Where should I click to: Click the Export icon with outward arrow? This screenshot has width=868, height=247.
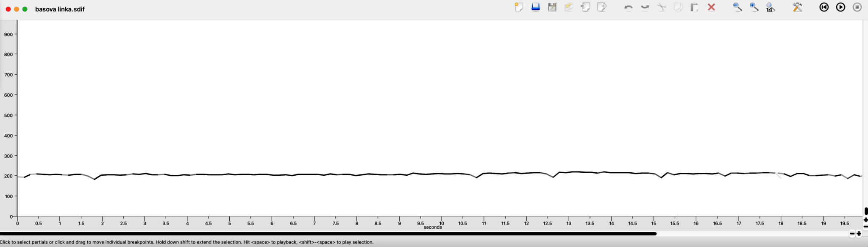click(602, 7)
